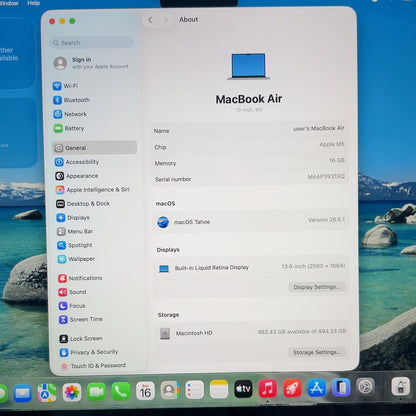Screen dimensions: 416x416
Task: Sign in with your Apple Account
Action: point(91,63)
